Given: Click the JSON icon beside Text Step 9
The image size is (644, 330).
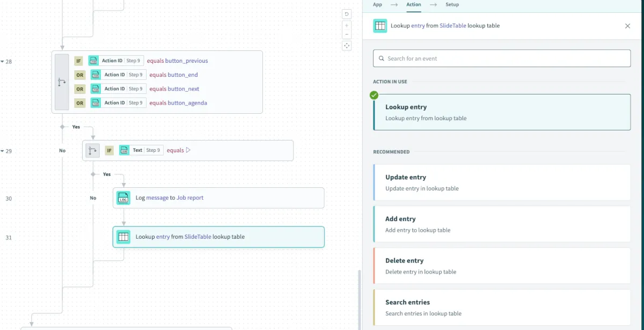Looking at the screenshot, I should coord(125,150).
